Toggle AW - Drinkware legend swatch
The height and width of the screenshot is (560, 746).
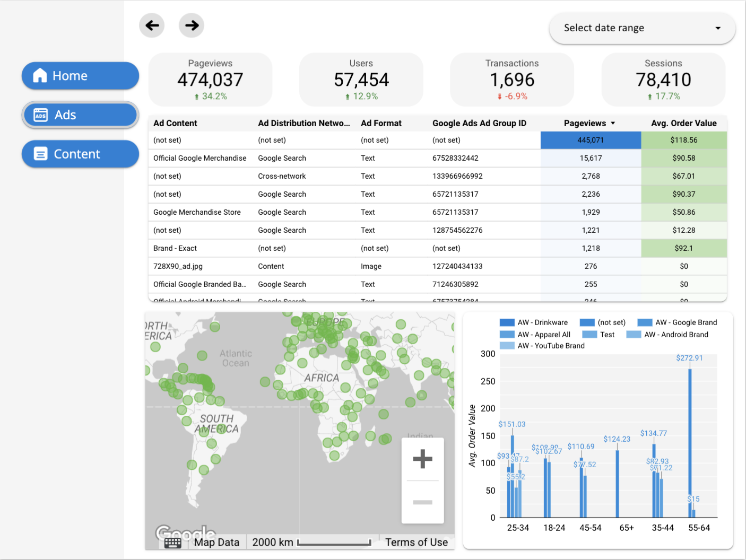pyautogui.click(x=507, y=322)
